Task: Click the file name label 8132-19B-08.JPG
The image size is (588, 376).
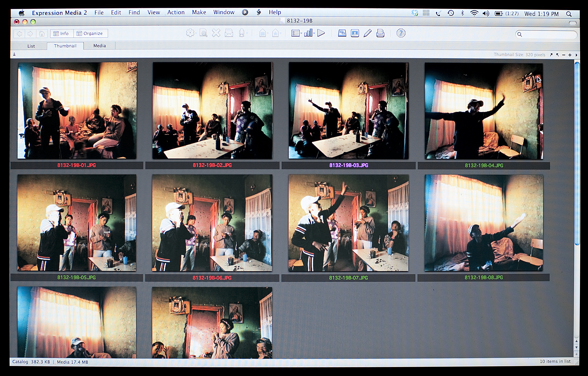Action: [x=483, y=278]
